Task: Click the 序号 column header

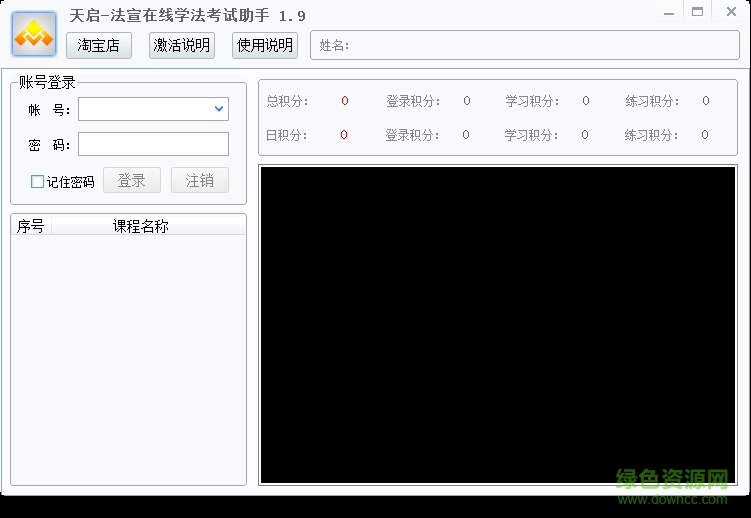Action: (31, 226)
